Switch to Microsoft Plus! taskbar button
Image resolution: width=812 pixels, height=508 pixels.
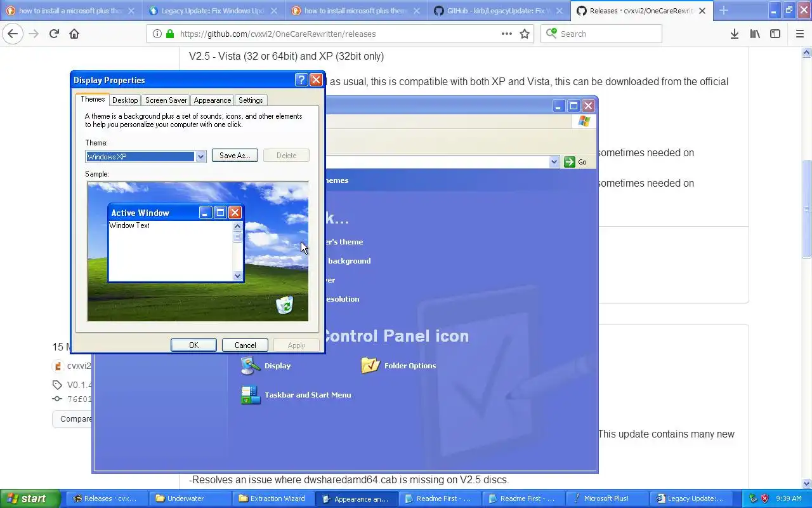607,498
